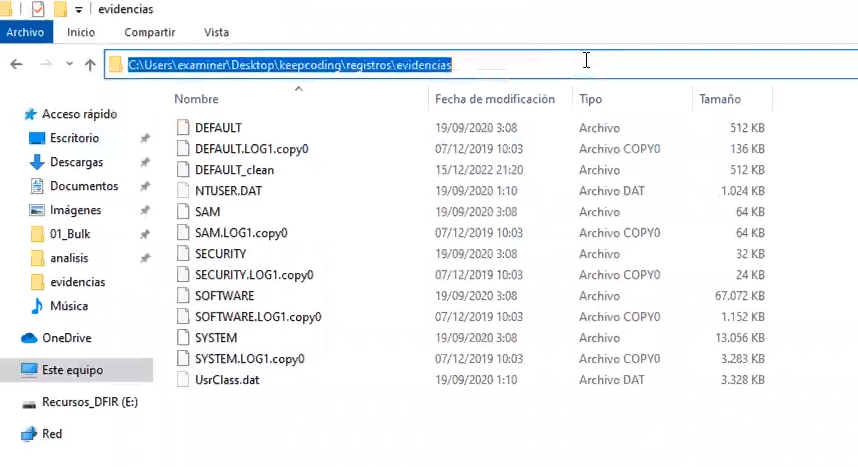This screenshot has width=858, height=467.
Task: Select the DEFAULT file
Action: [x=218, y=128]
